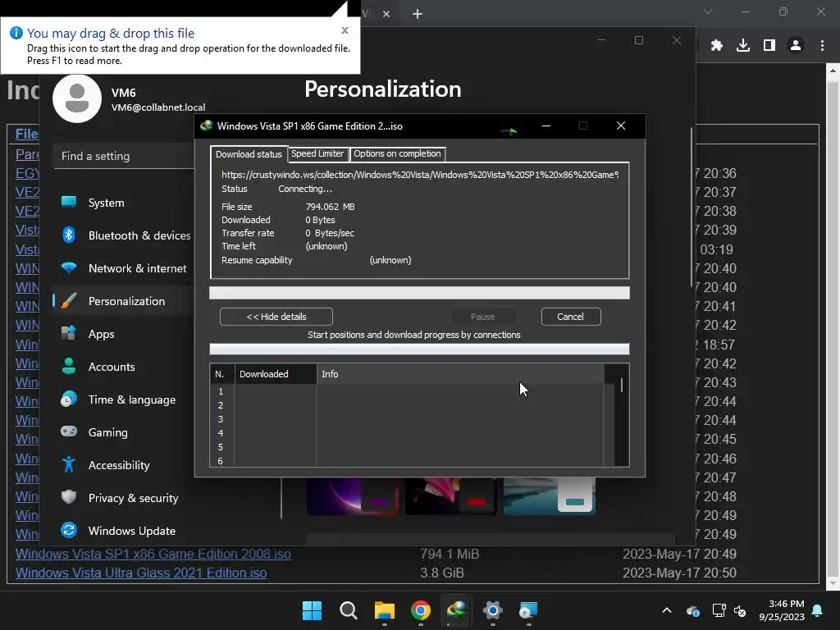Click the download URL text
Viewport: 840px width, 630px height.
pos(420,175)
